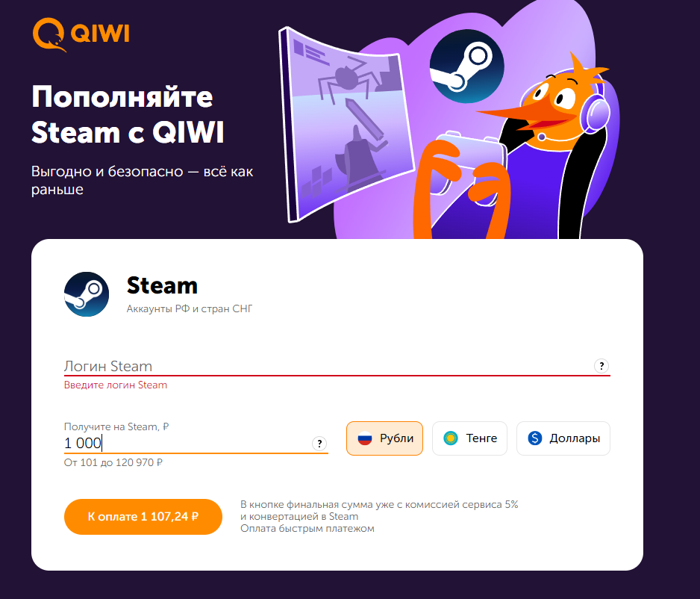
Task: Switch currency to Тенге
Action: 469,438
